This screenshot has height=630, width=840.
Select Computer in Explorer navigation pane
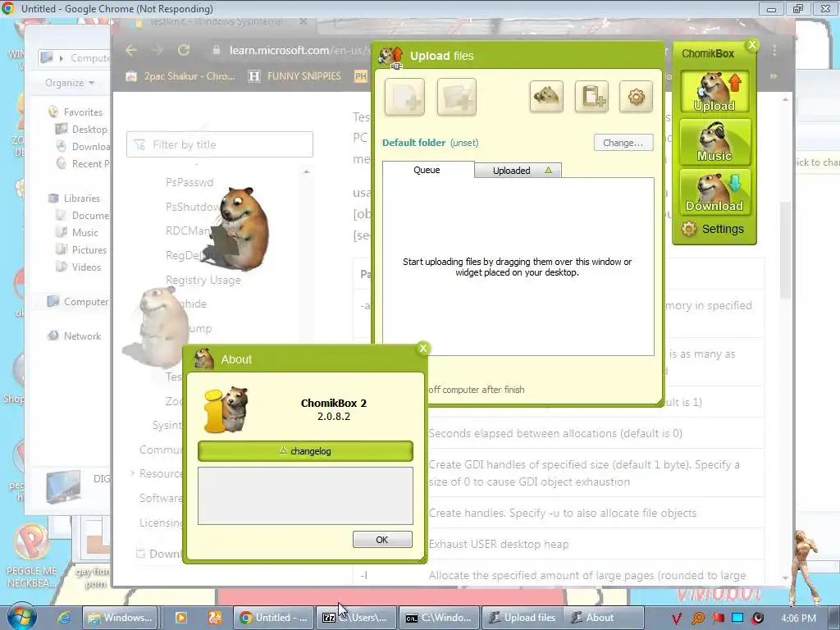(x=78, y=302)
